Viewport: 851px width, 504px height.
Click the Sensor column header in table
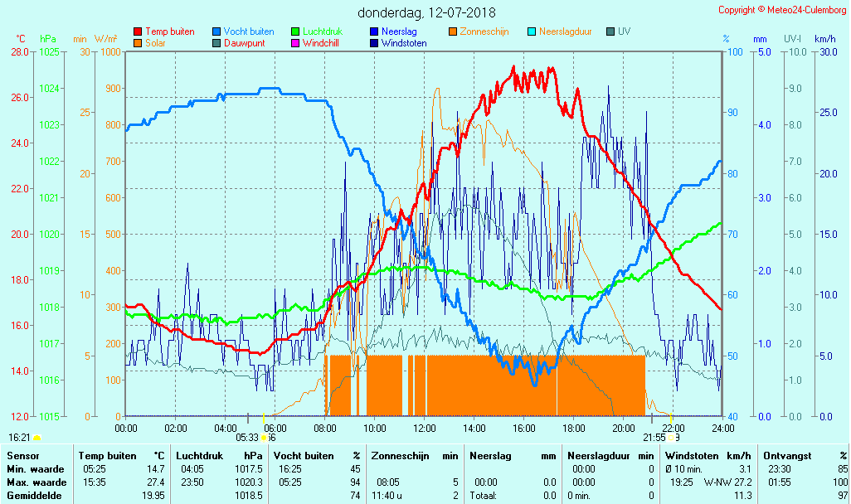(x=22, y=455)
